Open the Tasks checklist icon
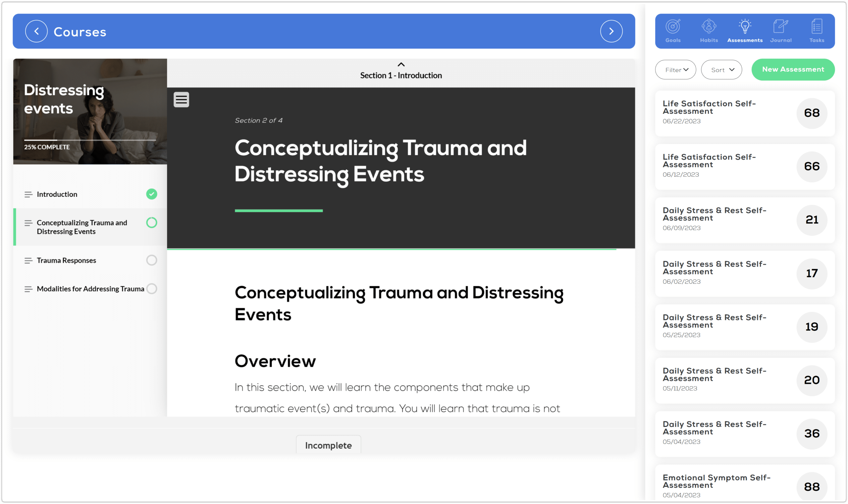Image resolution: width=848 pixels, height=504 pixels. 817,27
